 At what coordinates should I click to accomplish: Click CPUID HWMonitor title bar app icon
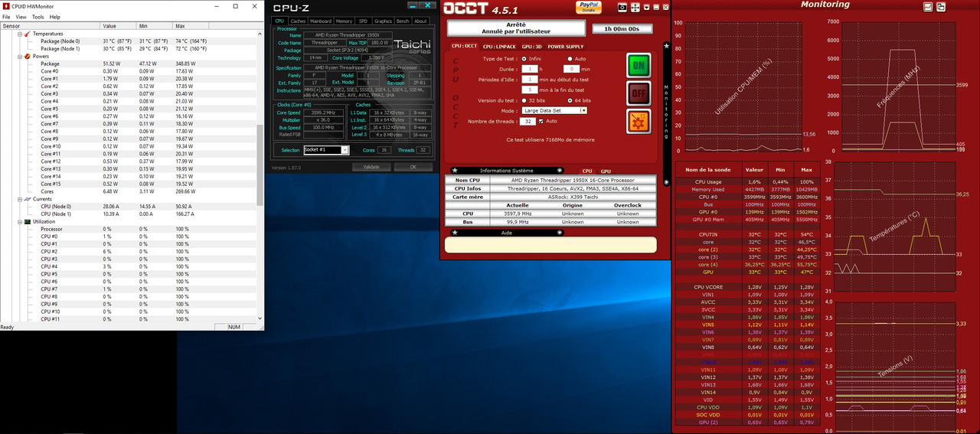click(5, 5)
